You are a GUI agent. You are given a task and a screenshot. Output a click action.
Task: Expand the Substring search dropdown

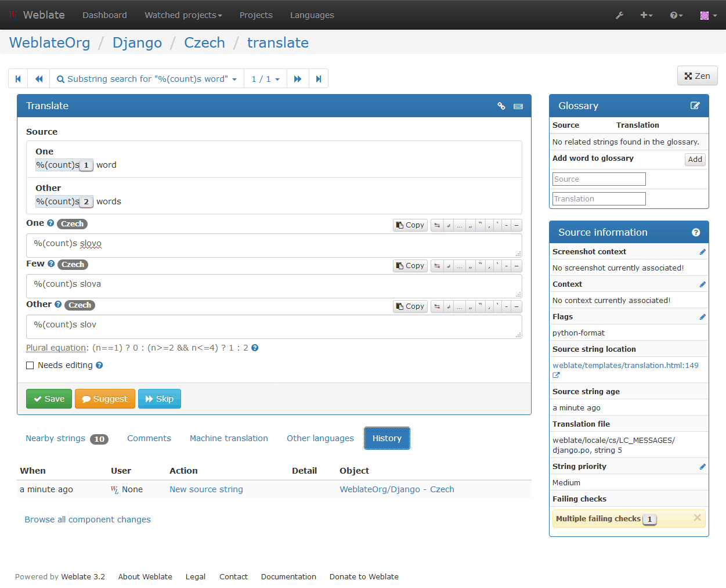pyautogui.click(x=147, y=79)
